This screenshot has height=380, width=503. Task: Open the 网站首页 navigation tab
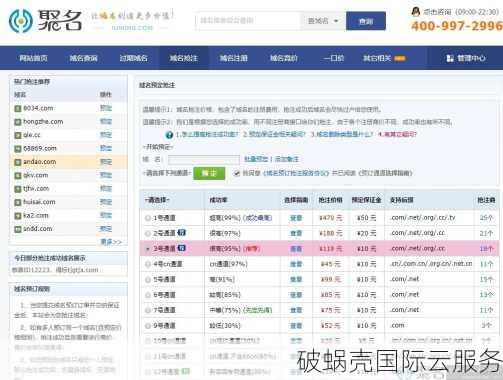click(x=33, y=58)
